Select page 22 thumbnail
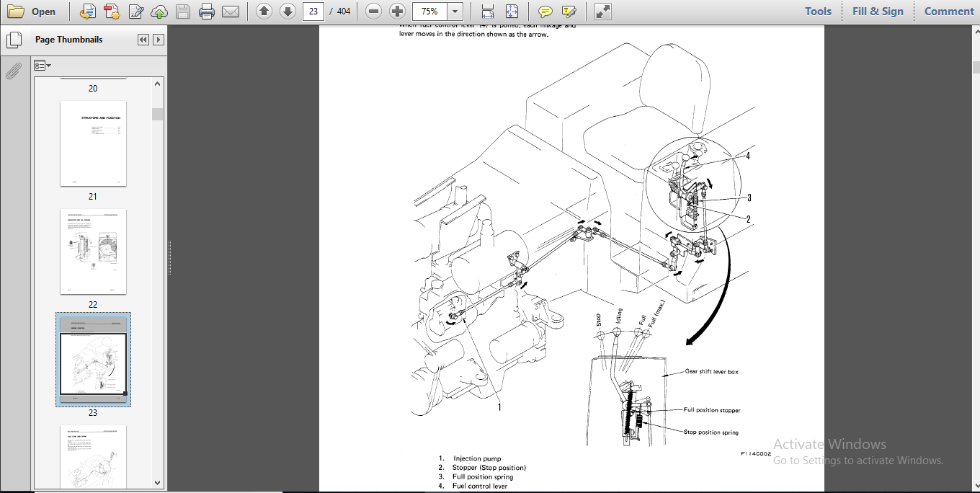The width and height of the screenshot is (980, 493). pos(93,252)
